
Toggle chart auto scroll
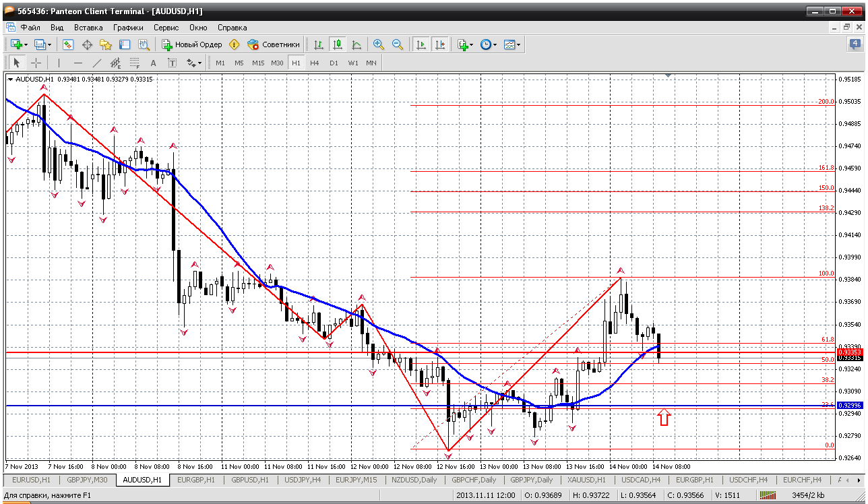(421, 44)
